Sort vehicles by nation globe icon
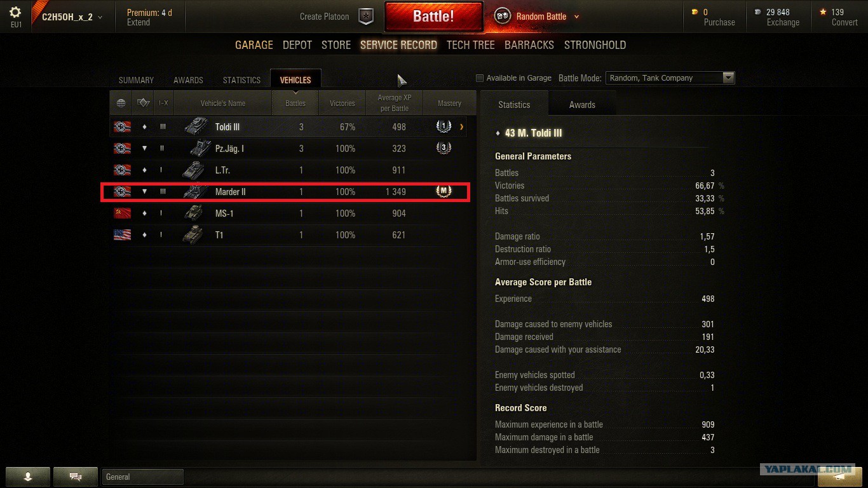Screen dimensions: 868x488 (121, 103)
